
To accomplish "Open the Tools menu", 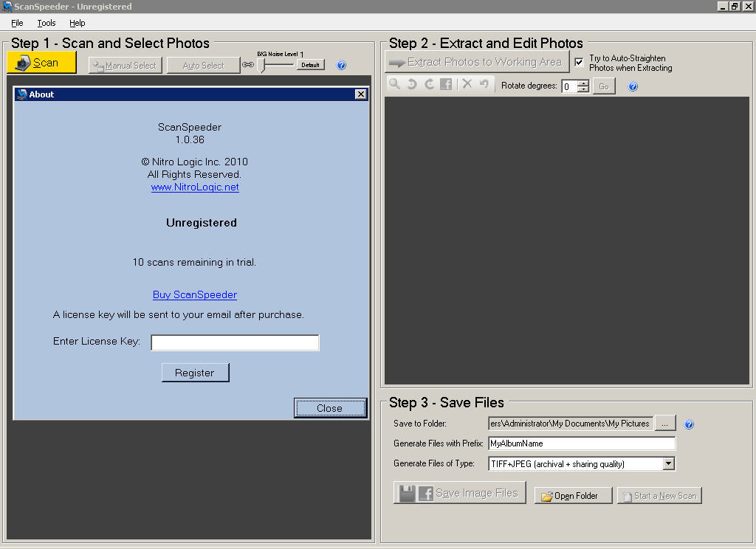I will 47,23.
